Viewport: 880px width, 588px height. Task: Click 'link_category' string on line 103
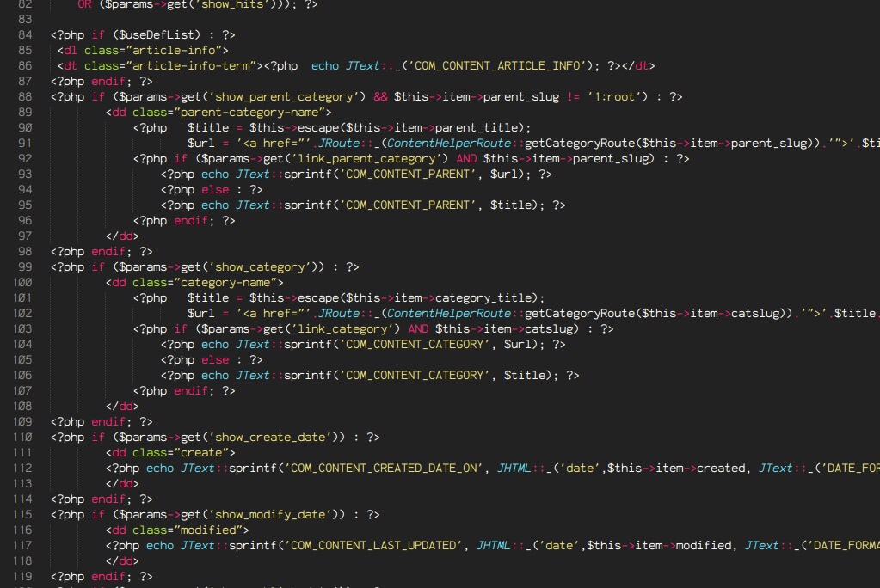pyautogui.click(x=342, y=328)
